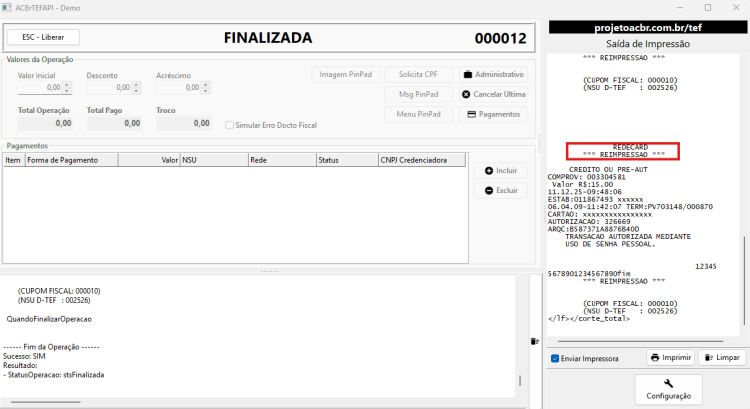Click Forma de Pagamento column header
This screenshot has height=409, width=750.
tap(71, 160)
